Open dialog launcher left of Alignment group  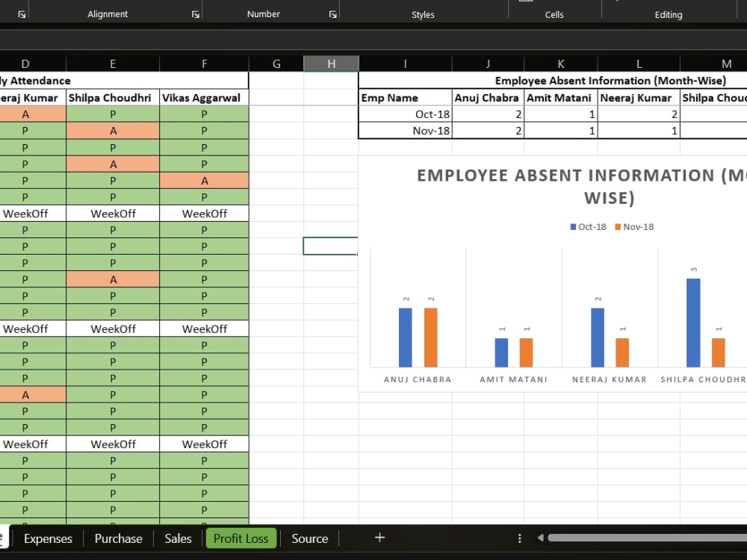click(22, 14)
